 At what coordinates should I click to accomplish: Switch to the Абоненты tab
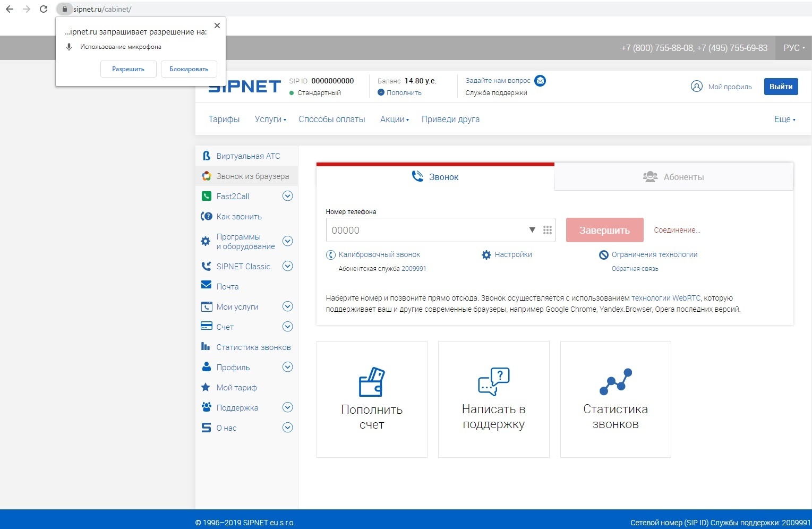pyautogui.click(x=674, y=177)
